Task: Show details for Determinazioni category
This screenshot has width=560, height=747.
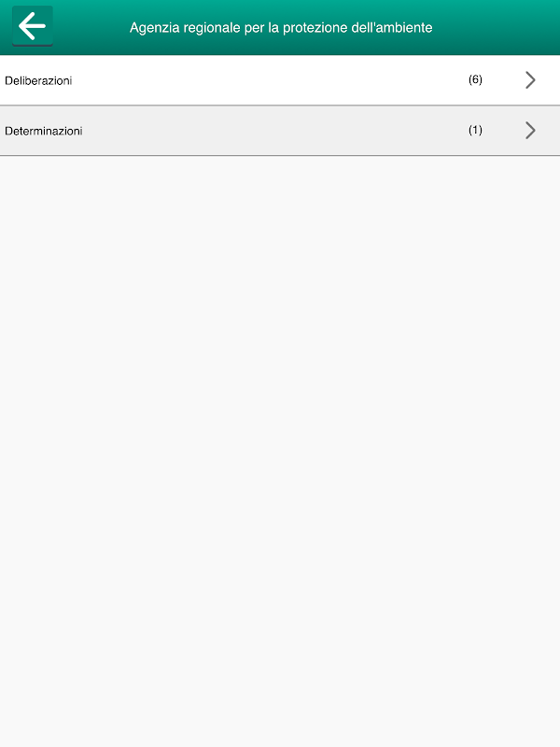Action: coord(280,131)
